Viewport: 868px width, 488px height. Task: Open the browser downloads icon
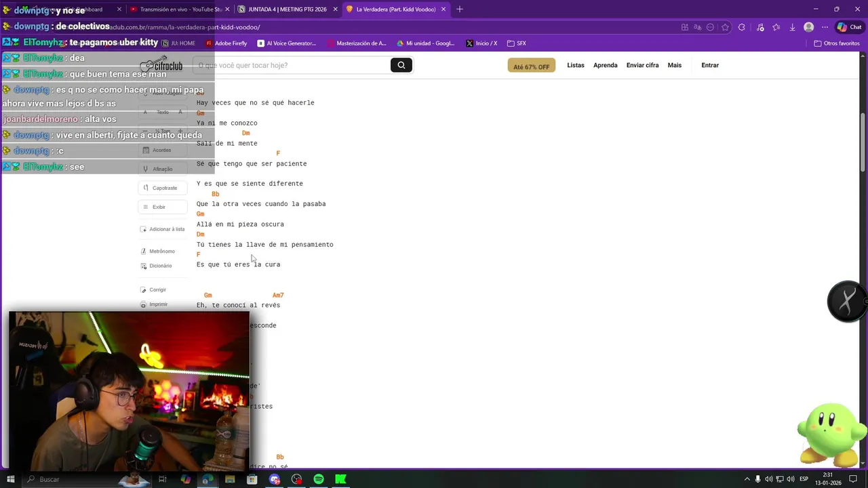click(792, 27)
